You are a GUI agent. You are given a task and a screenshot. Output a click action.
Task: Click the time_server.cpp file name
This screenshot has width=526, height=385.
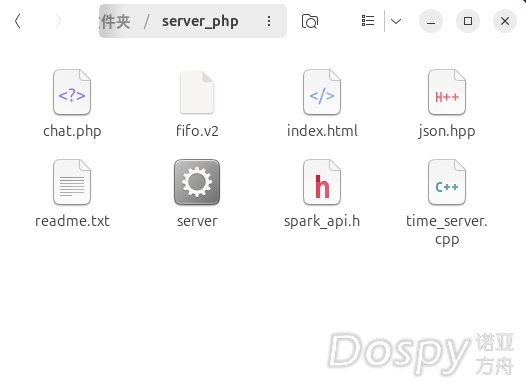click(447, 230)
